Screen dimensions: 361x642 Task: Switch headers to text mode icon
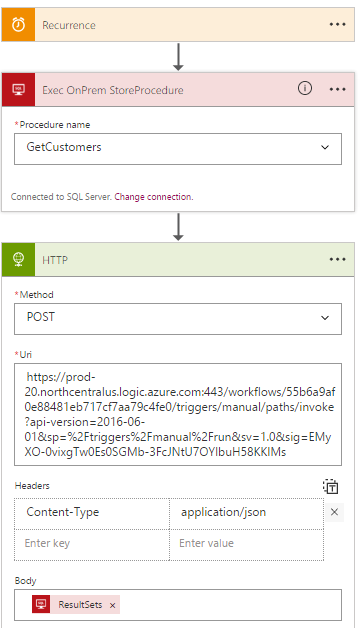coord(330,486)
